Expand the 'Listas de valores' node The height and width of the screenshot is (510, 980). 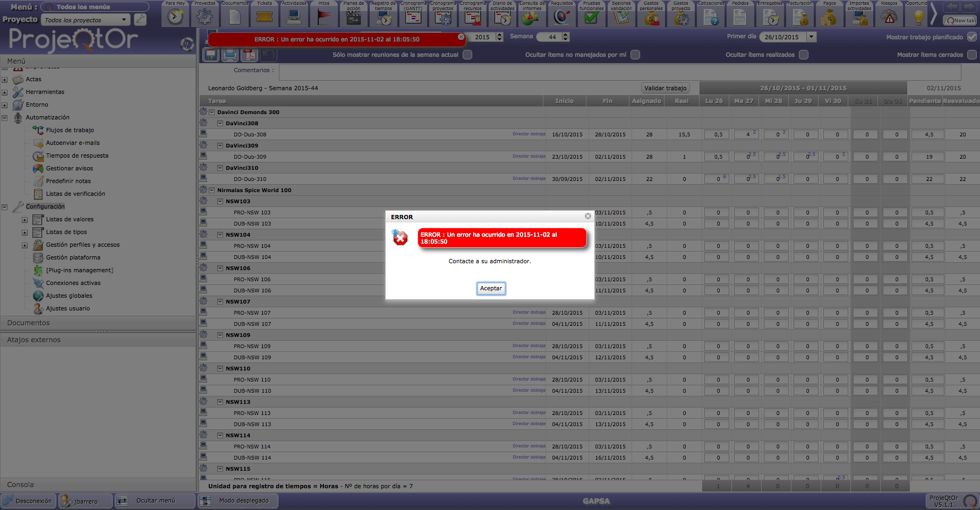point(24,220)
